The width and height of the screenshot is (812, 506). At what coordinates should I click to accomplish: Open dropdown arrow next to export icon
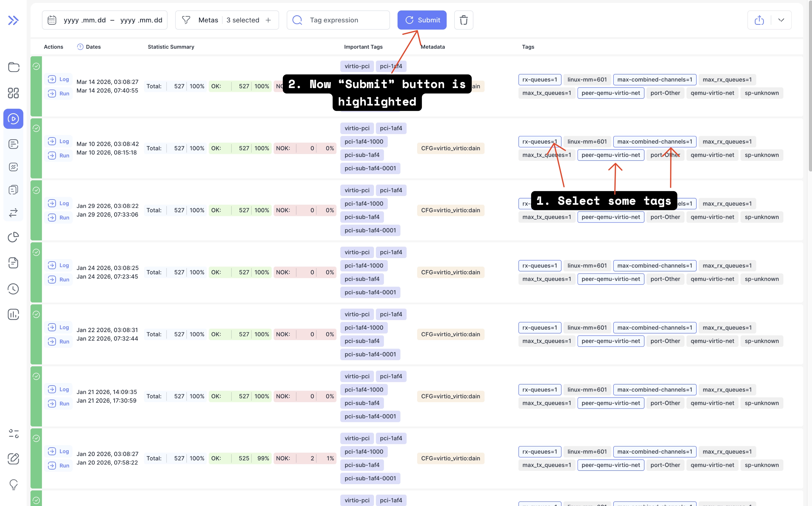(781, 20)
